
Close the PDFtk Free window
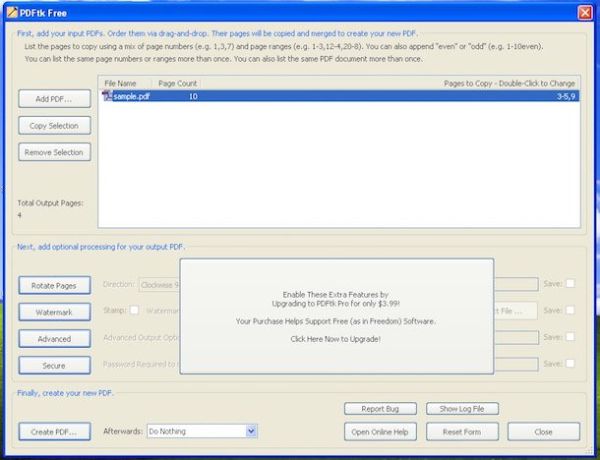(x=585, y=11)
